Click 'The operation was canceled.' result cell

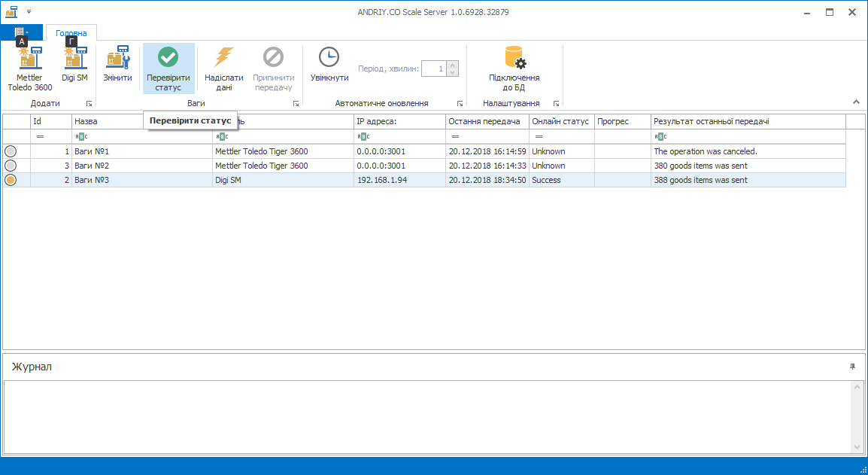[748, 151]
